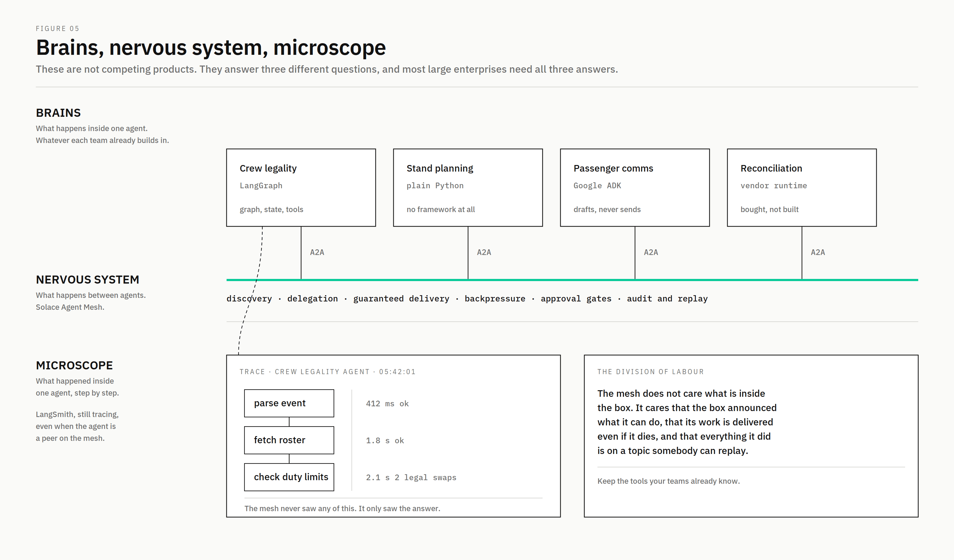
Task: Select the 'check duty limits' trace step box
Action: tap(289, 477)
